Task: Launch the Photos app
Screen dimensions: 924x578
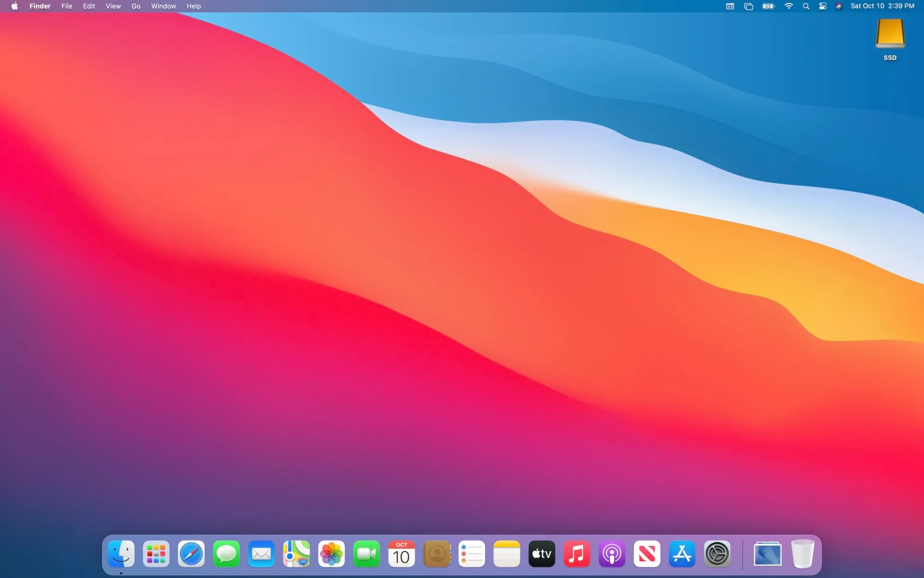Action: 332,553
